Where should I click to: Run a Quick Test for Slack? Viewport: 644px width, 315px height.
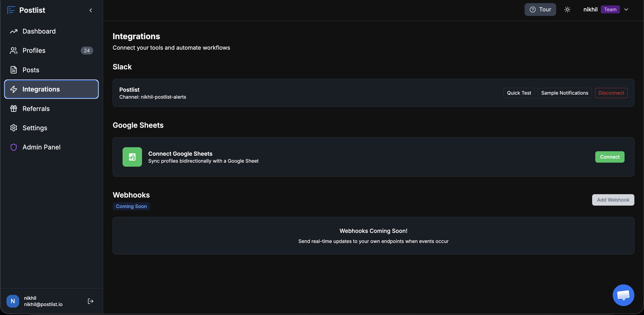point(519,93)
